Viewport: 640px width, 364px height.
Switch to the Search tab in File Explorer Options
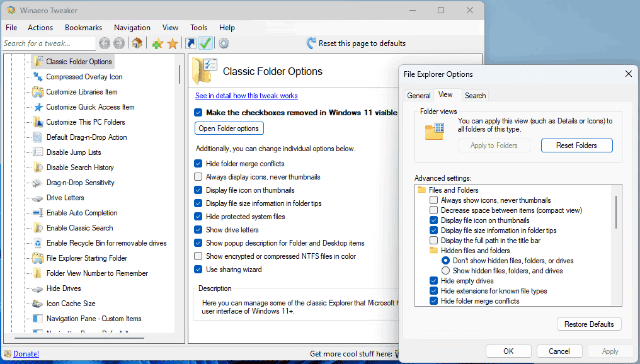pyautogui.click(x=476, y=96)
